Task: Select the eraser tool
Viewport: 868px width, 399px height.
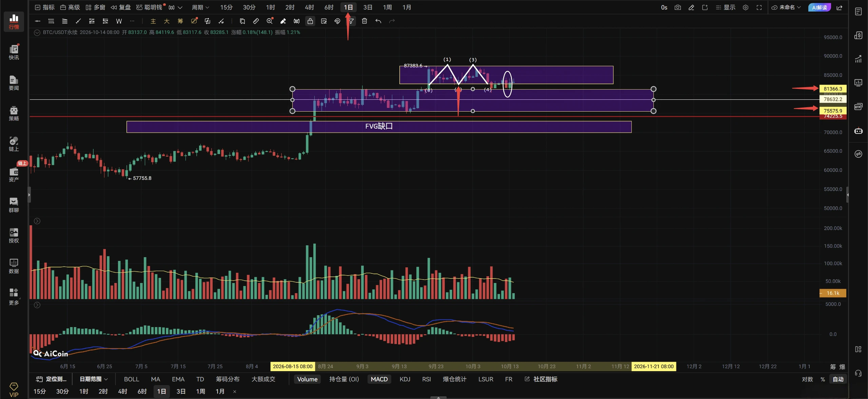Action: tap(283, 21)
